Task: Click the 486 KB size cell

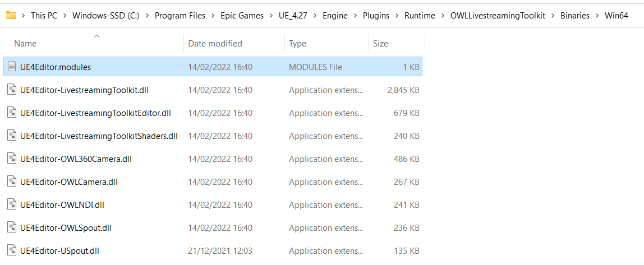Action: coord(407,159)
